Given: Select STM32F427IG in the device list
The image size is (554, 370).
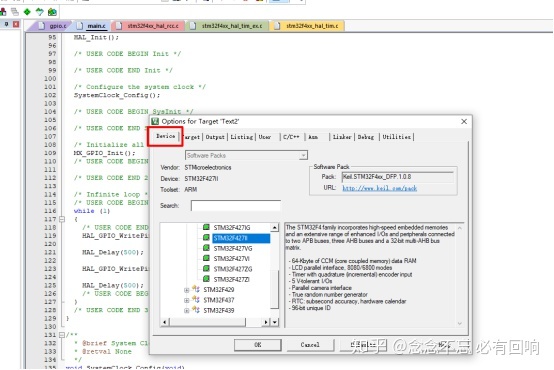Looking at the screenshot, I should pyautogui.click(x=232, y=228).
